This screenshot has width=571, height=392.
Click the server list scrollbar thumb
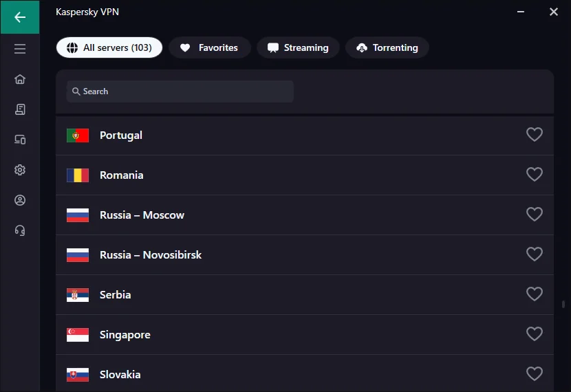(x=563, y=304)
